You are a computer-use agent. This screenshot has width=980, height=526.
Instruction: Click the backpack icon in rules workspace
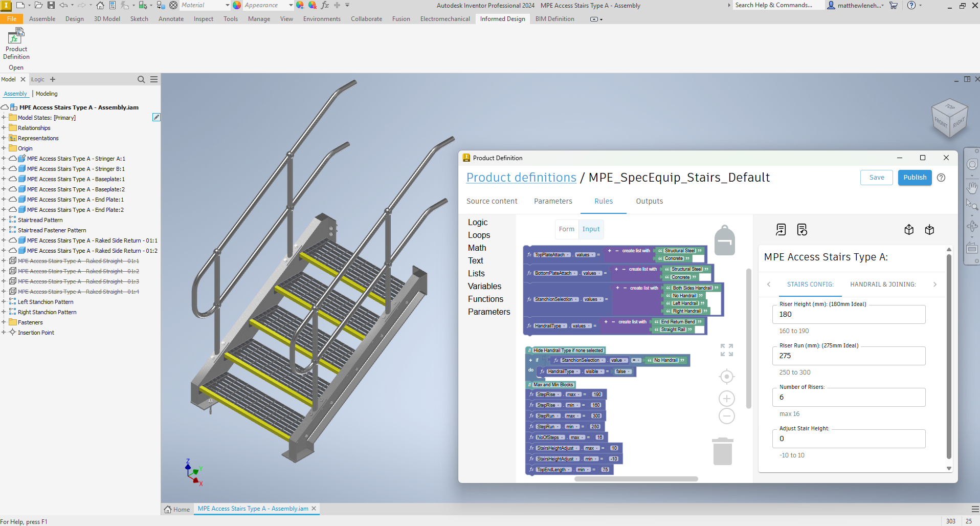click(x=724, y=240)
